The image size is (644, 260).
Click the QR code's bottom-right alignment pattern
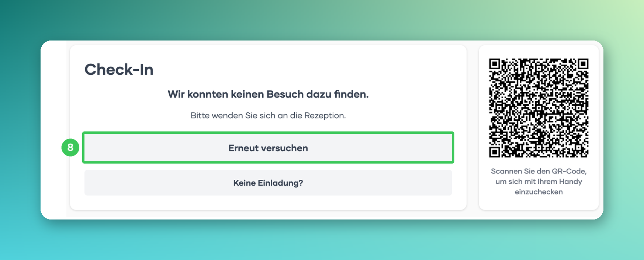[x=572, y=141]
